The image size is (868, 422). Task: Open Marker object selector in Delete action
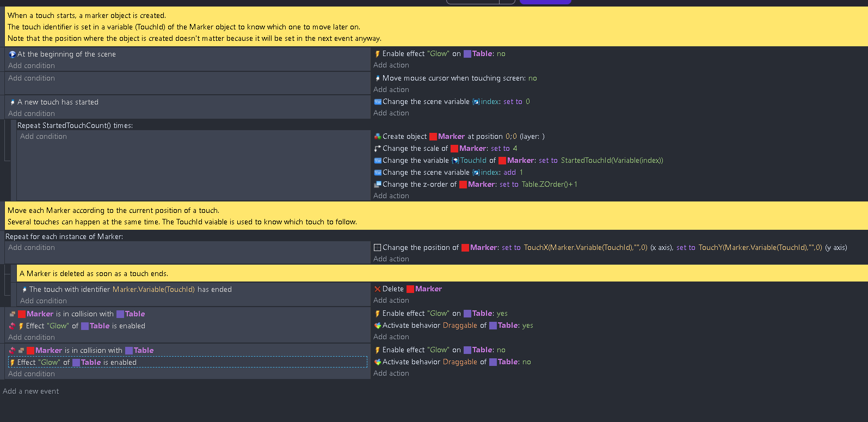[428, 289]
